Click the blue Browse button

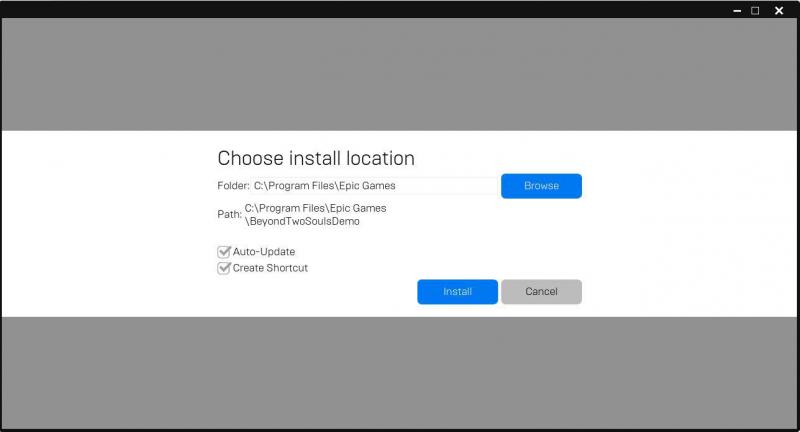[541, 186]
